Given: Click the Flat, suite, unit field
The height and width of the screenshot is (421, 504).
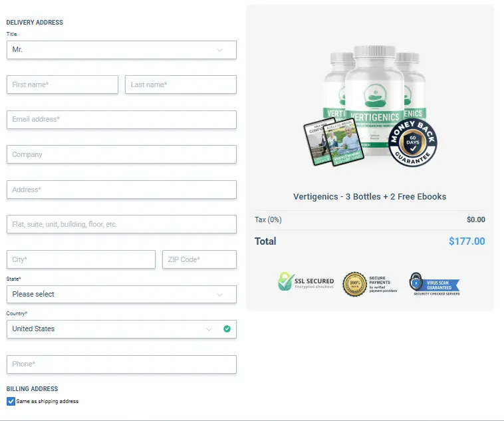Looking at the screenshot, I should [122, 224].
